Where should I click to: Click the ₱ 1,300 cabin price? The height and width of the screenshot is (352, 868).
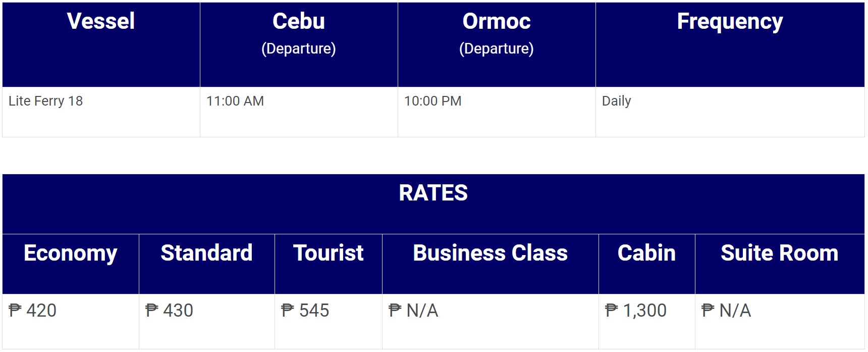[x=636, y=311]
